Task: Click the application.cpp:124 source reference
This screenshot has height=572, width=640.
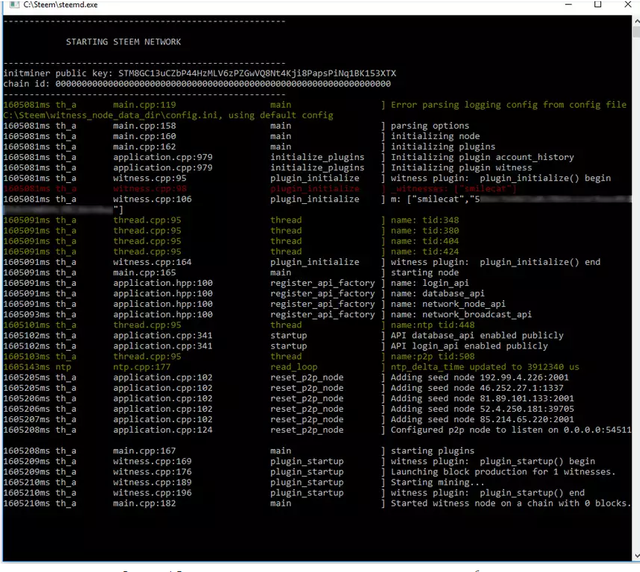Action: (163, 430)
